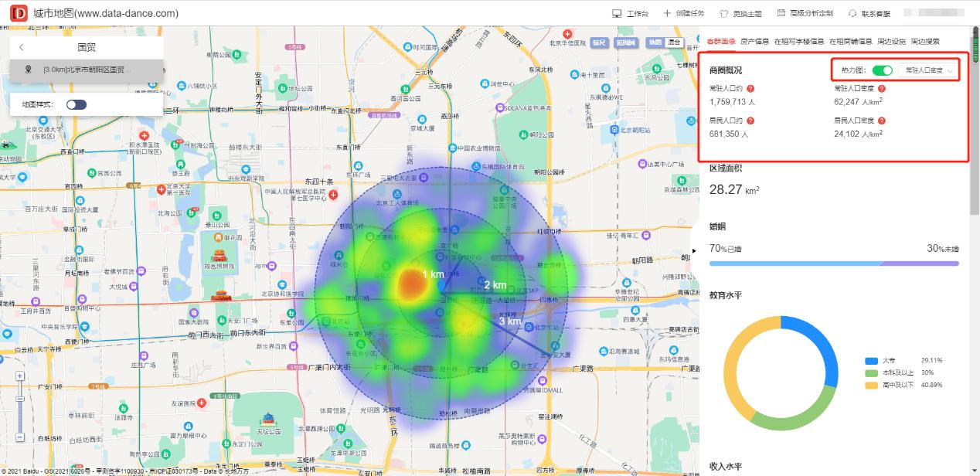Collapse the side panel with the triangle arrow
980x476 pixels.
[694, 250]
